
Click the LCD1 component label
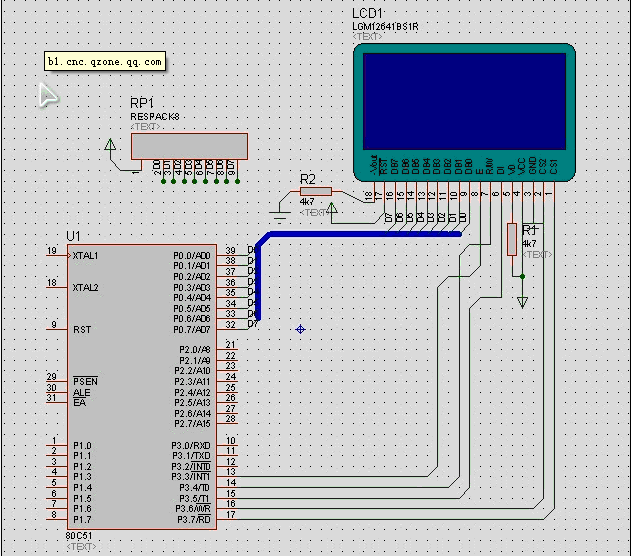click(368, 13)
